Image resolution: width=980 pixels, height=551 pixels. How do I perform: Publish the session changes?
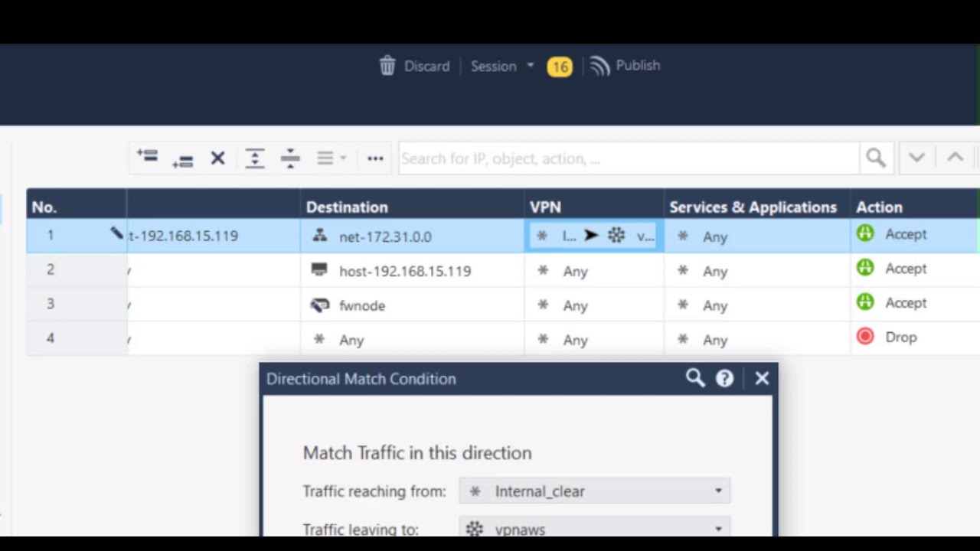pyautogui.click(x=625, y=66)
